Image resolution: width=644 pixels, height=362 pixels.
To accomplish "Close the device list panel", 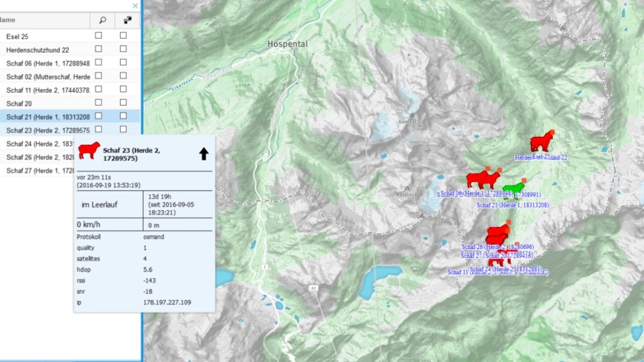I will click(x=135, y=6).
